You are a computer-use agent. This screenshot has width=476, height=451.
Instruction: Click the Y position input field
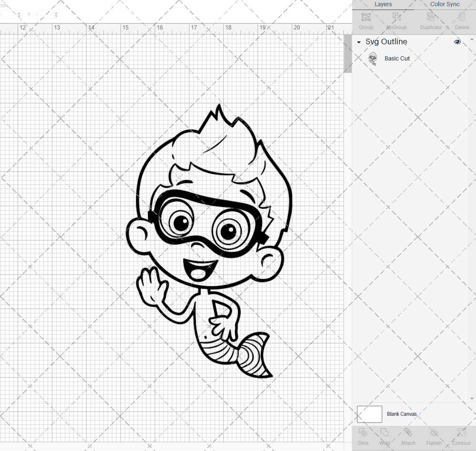click(x=43, y=14)
